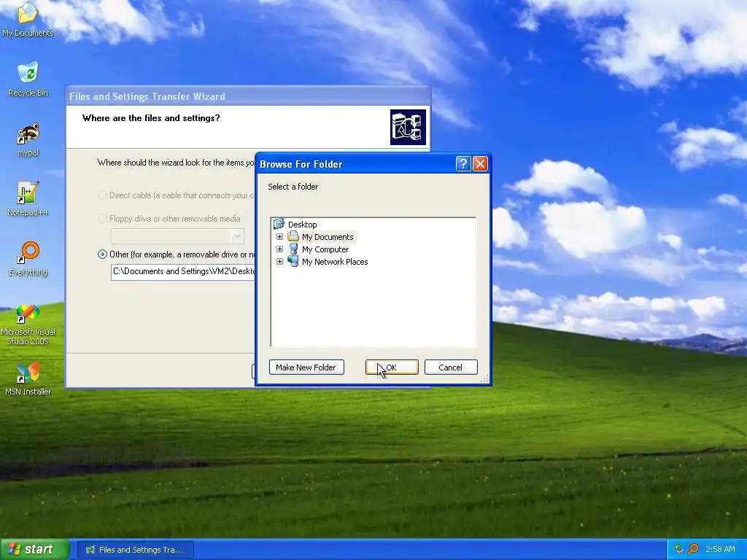The width and height of the screenshot is (747, 560).
Task: Click the My Network Places icon in tree
Action: pyautogui.click(x=293, y=262)
